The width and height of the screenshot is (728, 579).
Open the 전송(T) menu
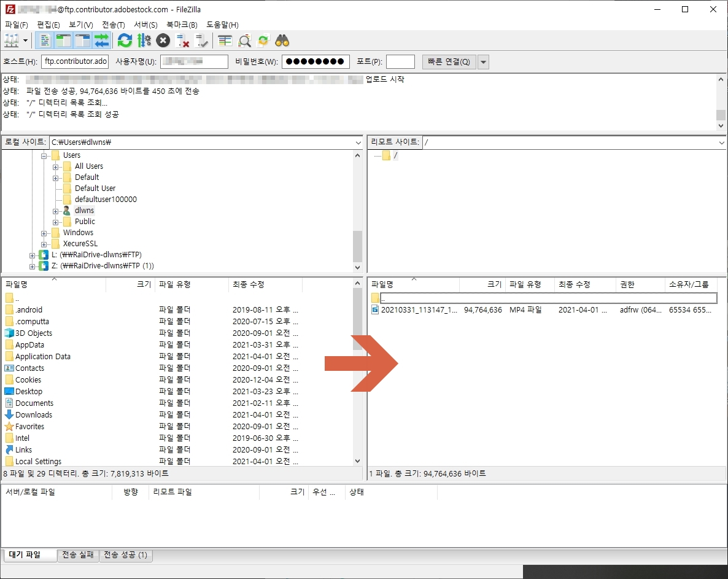click(x=114, y=25)
